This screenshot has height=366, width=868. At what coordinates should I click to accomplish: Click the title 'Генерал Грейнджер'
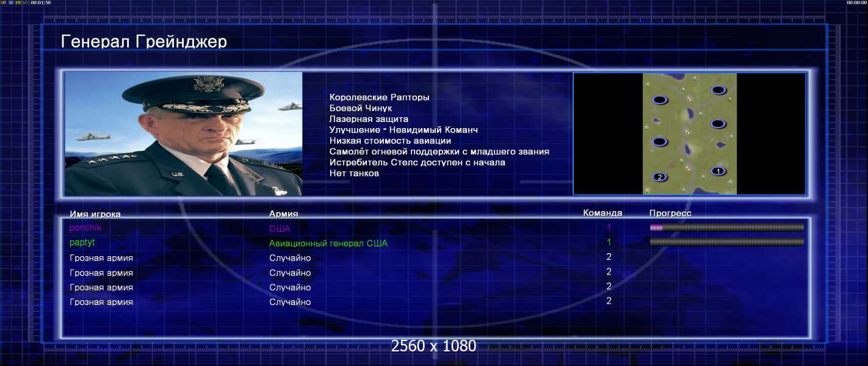(144, 41)
